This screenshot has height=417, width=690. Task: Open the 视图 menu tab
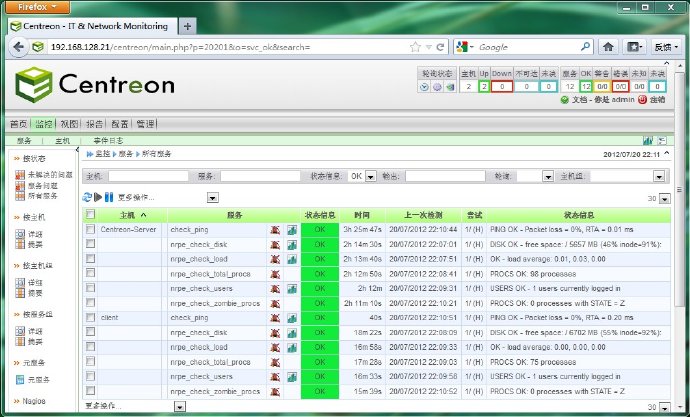(x=69, y=124)
